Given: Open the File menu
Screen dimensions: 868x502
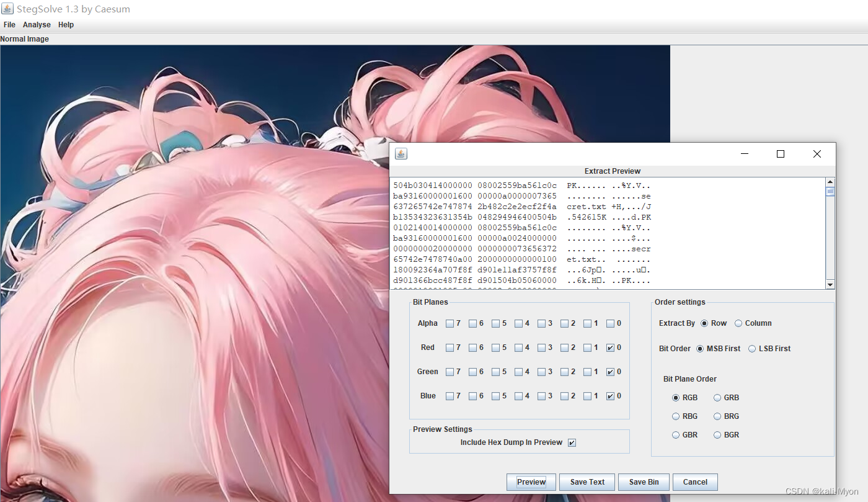Looking at the screenshot, I should pyautogui.click(x=9, y=25).
